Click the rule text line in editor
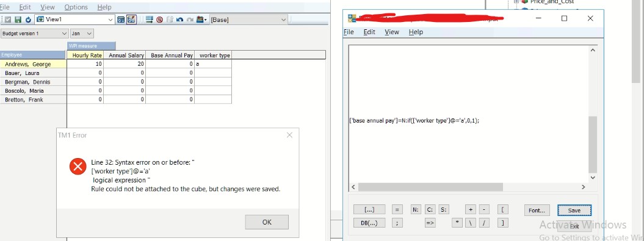The height and width of the screenshot is (241, 644). (414, 121)
